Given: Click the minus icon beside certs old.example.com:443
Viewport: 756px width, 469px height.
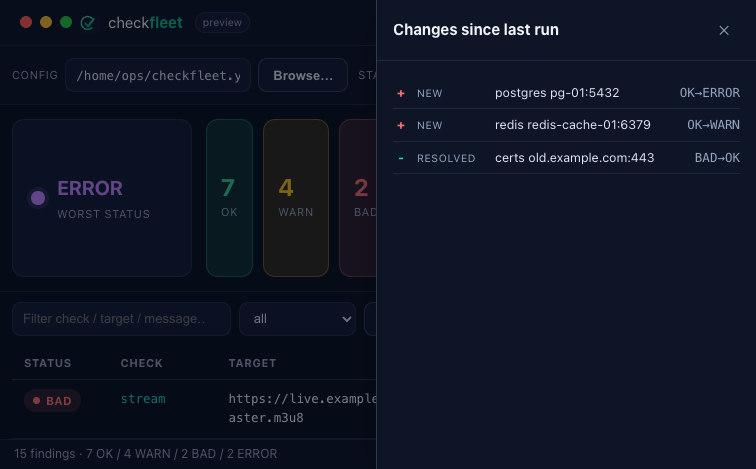Looking at the screenshot, I should 401,158.
